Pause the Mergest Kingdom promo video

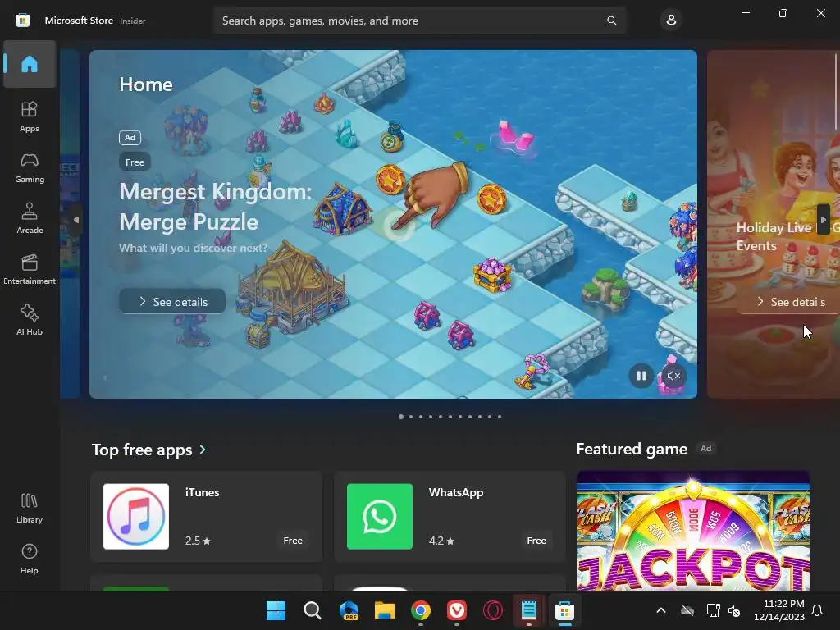(x=641, y=376)
